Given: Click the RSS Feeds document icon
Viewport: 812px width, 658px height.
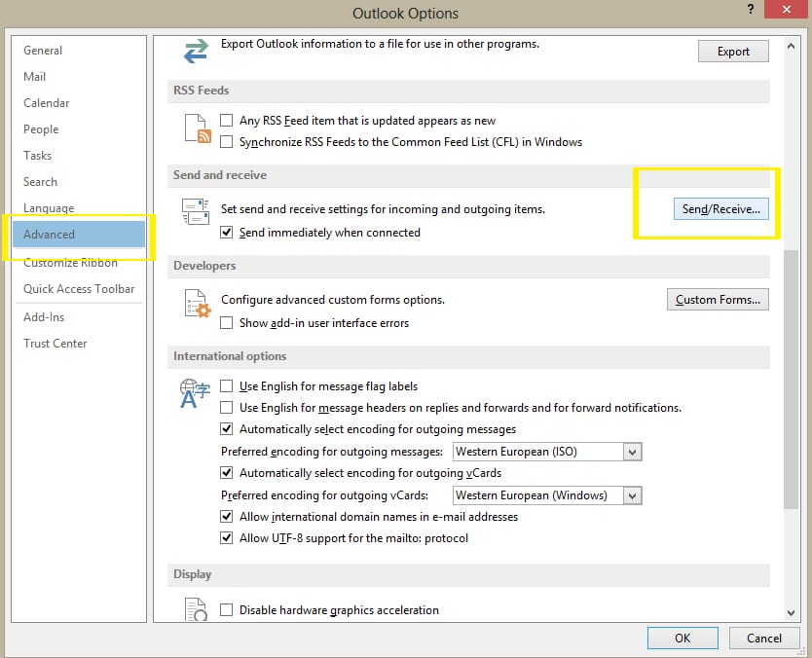Looking at the screenshot, I should [198, 128].
